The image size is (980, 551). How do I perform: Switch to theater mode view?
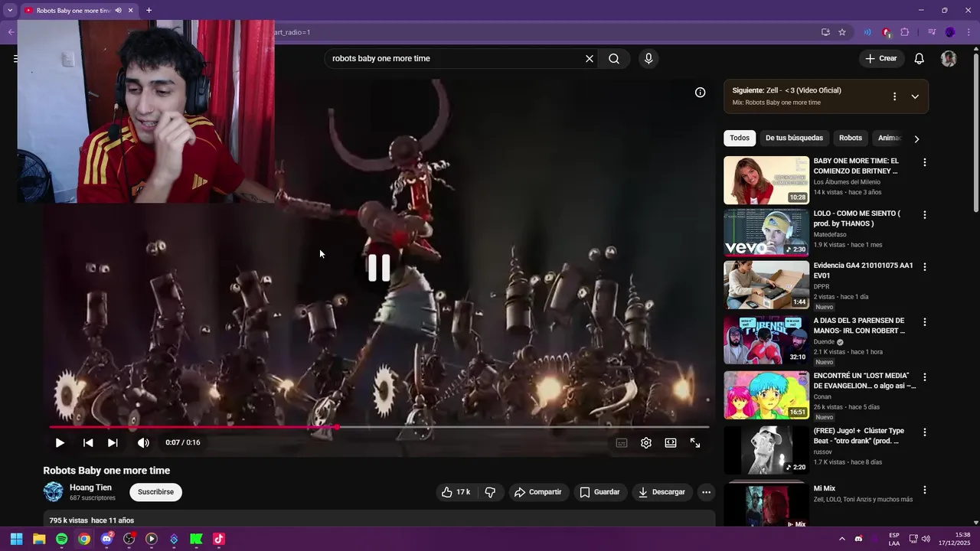coord(671,442)
